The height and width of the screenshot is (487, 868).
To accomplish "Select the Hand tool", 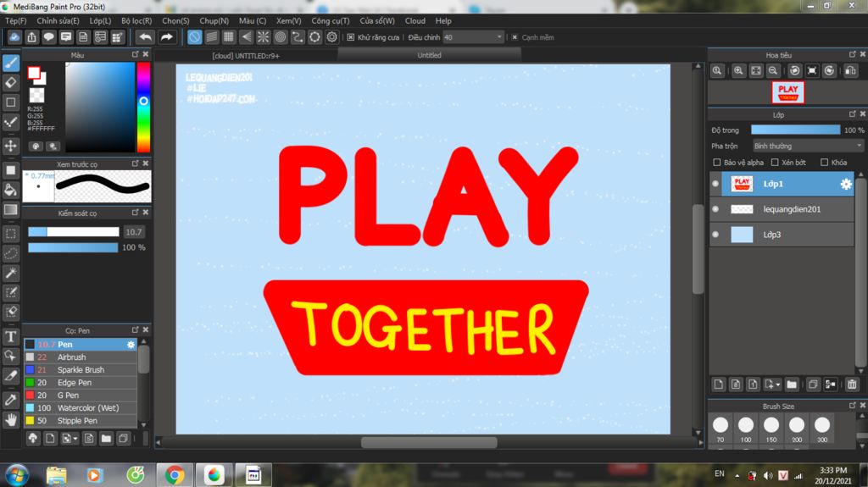I will click(x=11, y=420).
